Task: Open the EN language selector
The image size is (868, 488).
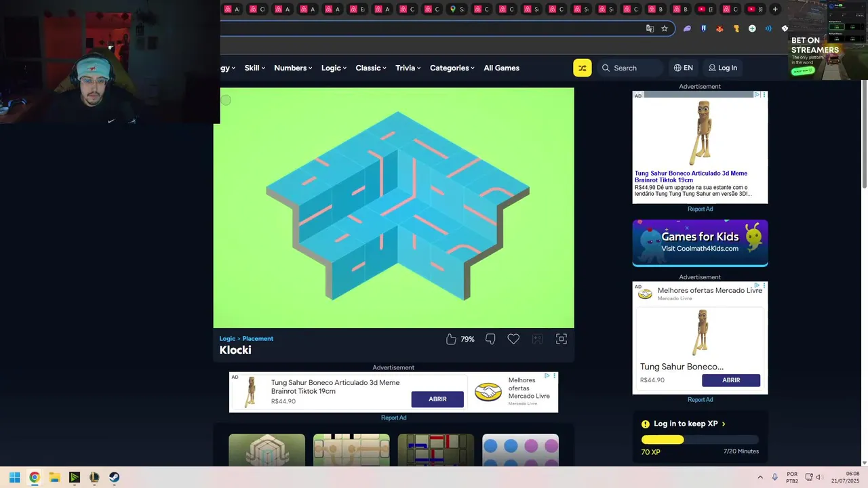Action: coord(684,68)
